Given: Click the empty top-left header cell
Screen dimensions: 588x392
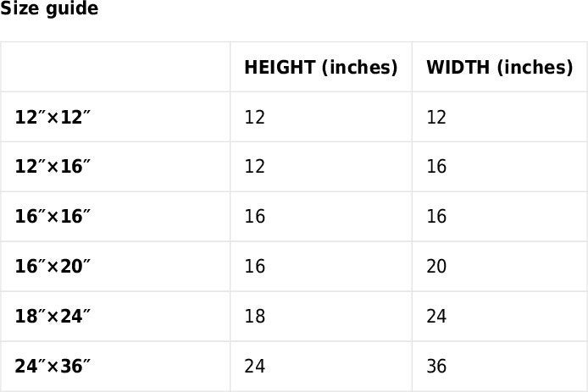Looking at the screenshot, I should coord(115,67).
